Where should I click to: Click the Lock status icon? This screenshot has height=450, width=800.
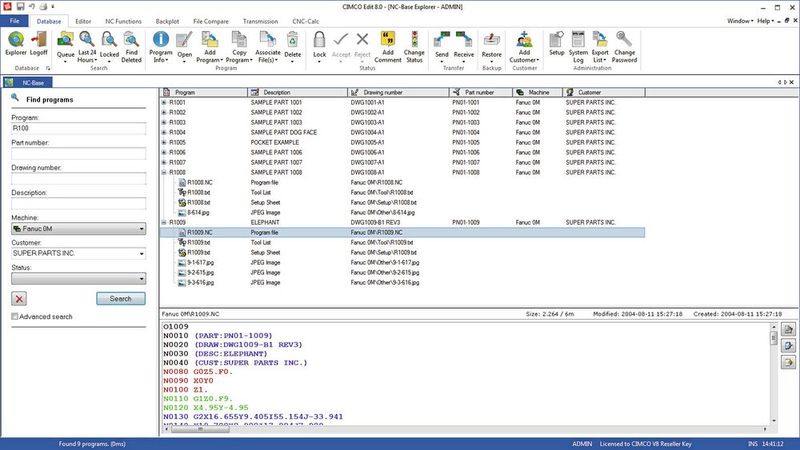[x=319, y=44]
